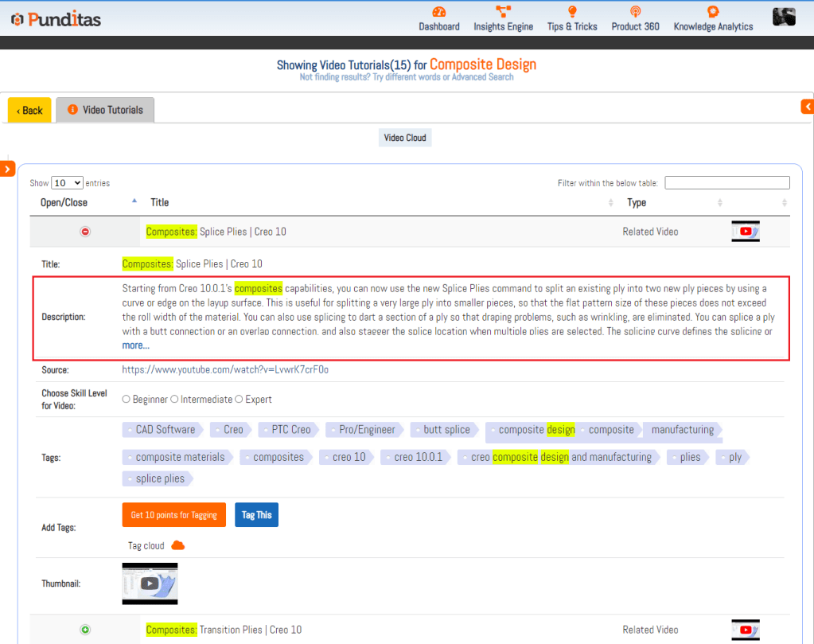
Task: Expand the Transition Plies row
Action: click(85, 630)
